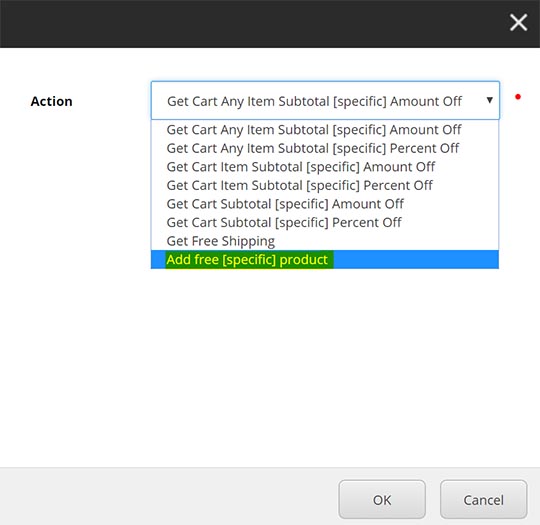Click the Action dropdown arrow
Viewport: 540px width, 525px height.
489,100
